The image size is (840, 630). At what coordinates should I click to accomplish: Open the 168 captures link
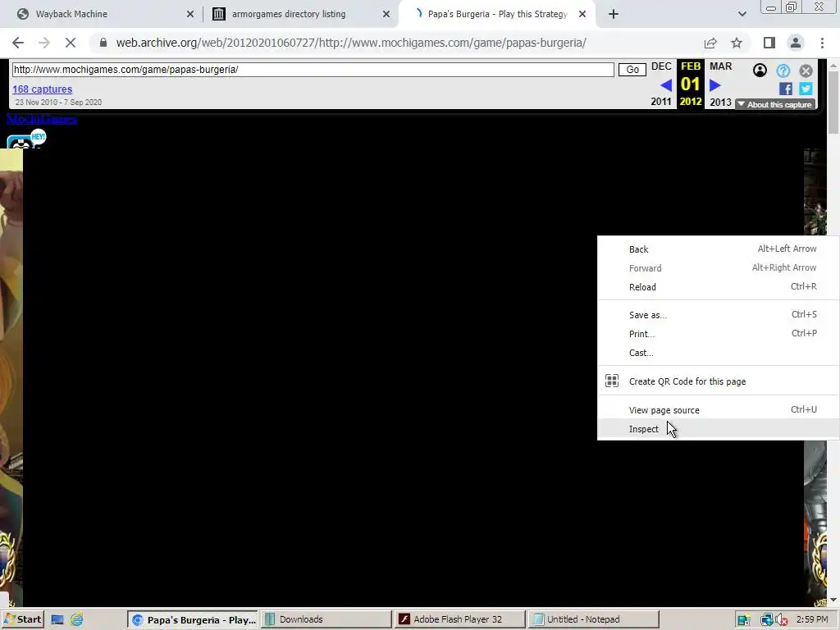[x=43, y=89]
